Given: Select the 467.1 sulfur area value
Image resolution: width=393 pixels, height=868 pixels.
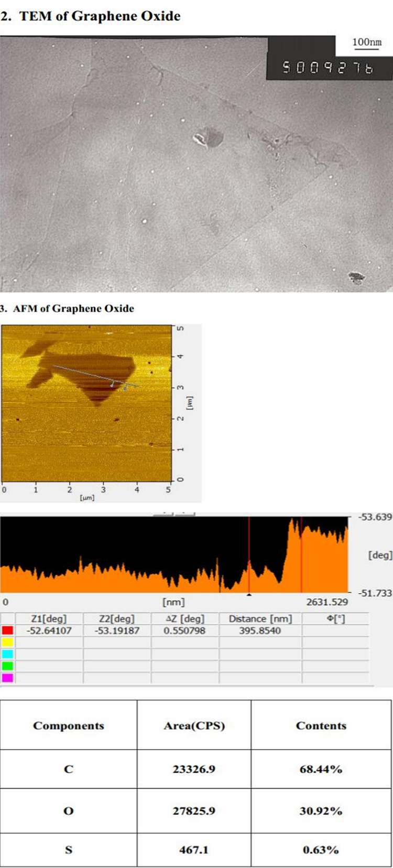Looking at the screenshot, I should [194, 850].
